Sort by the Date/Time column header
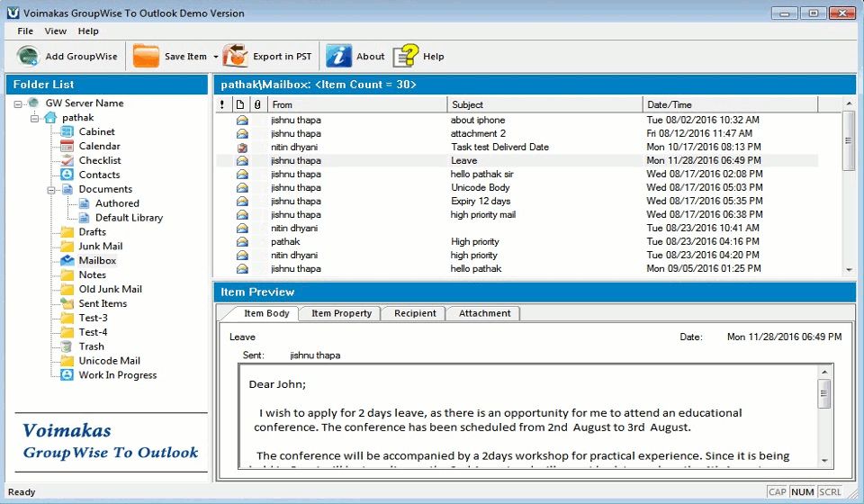The width and height of the screenshot is (864, 504). click(x=730, y=104)
